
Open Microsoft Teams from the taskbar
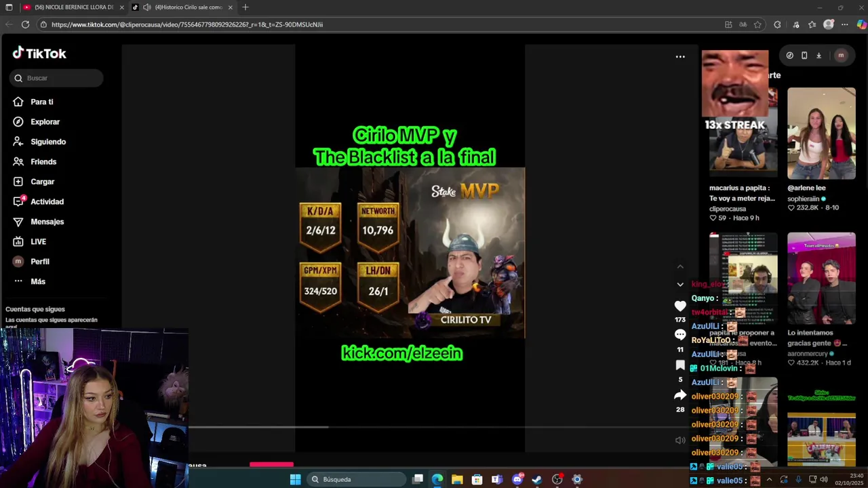click(497, 479)
